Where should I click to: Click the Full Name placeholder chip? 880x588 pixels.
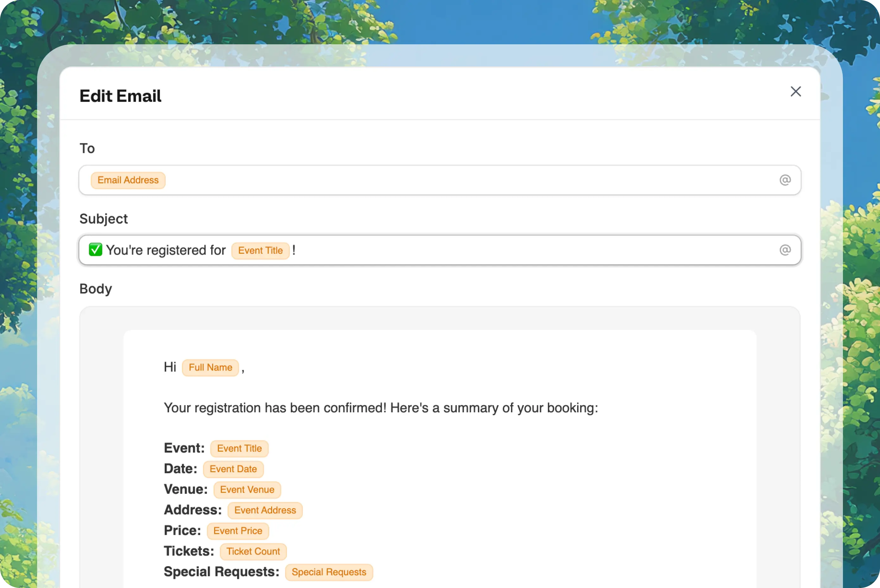pos(210,367)
